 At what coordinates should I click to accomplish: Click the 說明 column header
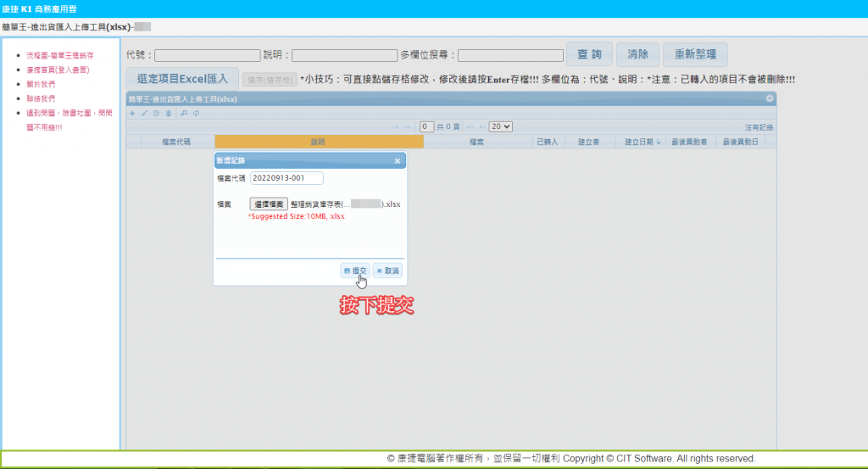click(x=318, y=142)
